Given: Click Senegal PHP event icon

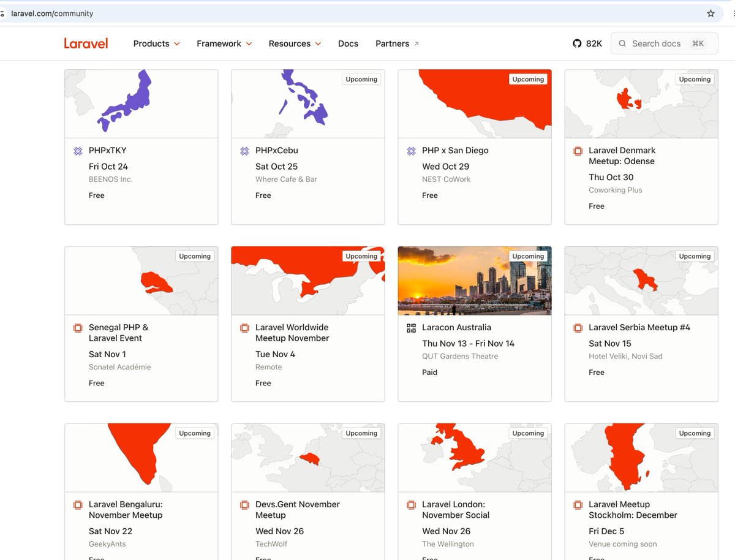Looking at the screenshot, I should click(x=78, y=328).
